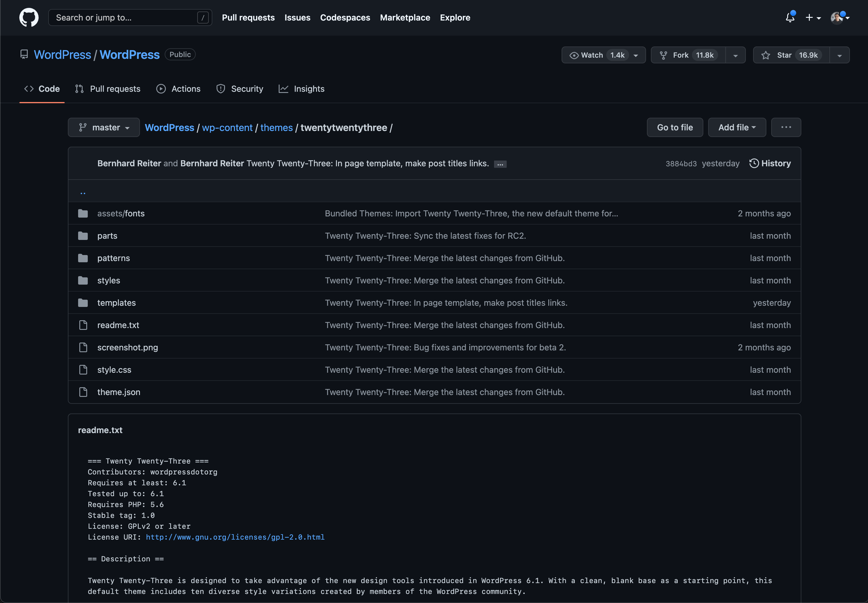Open the Add file dropdown
868x603 pixels.
[737, 127]
